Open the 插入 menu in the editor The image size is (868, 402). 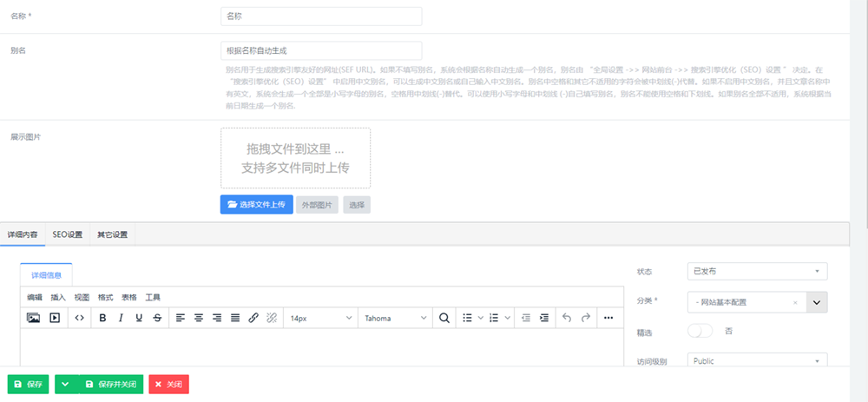(x=58, y=297)
